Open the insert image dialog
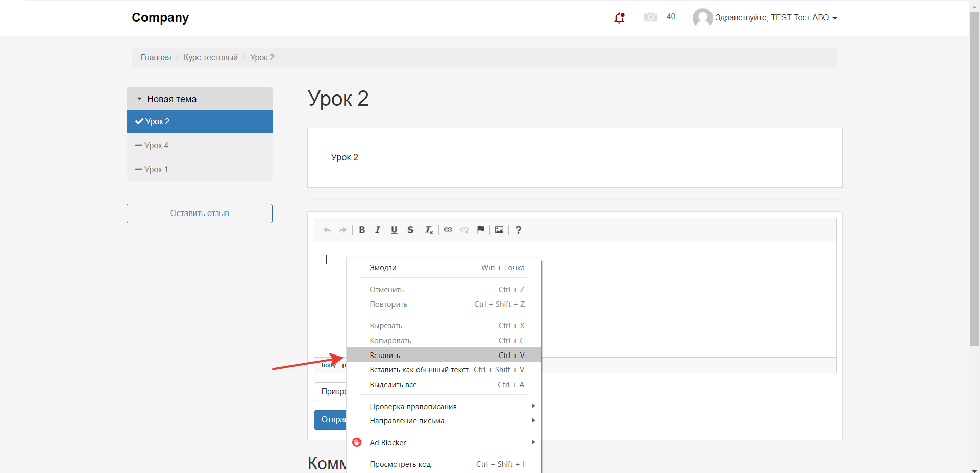 pos(499,230)
